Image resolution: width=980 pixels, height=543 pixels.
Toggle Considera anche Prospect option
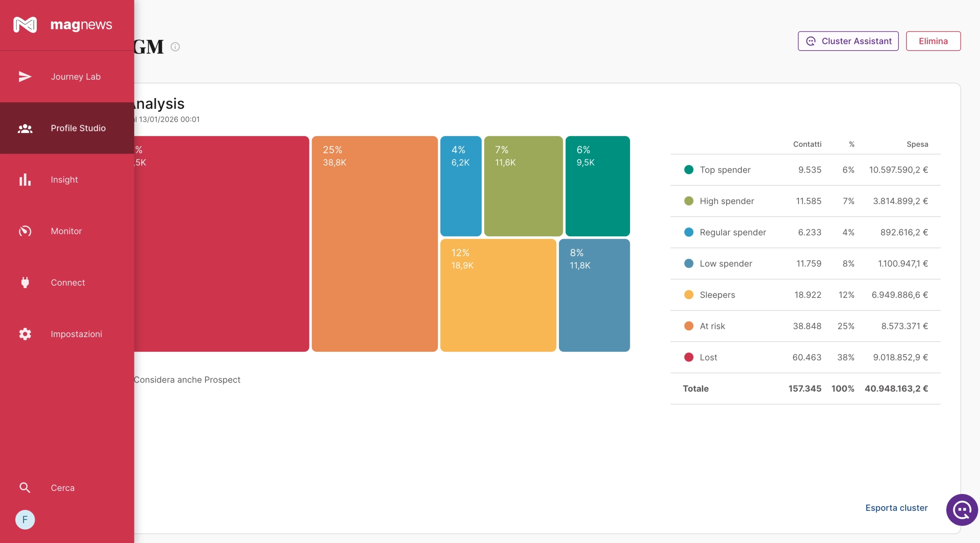[x=187, y=379]
